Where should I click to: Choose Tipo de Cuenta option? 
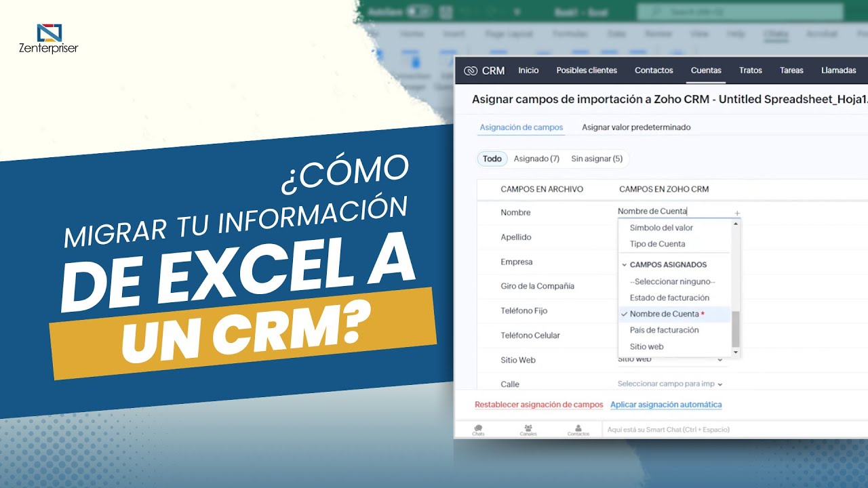[657, 244]
